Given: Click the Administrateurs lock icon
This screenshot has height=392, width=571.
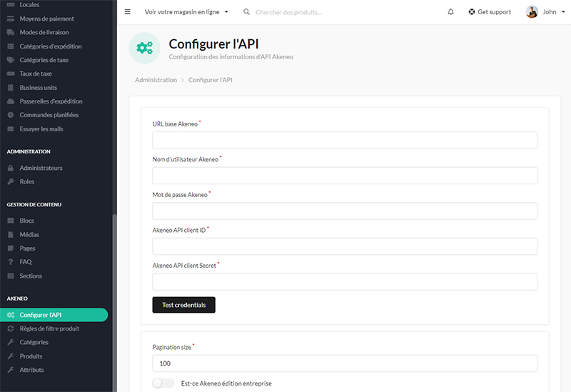Looking at the screenshot, I should click(x=11, y=168).
